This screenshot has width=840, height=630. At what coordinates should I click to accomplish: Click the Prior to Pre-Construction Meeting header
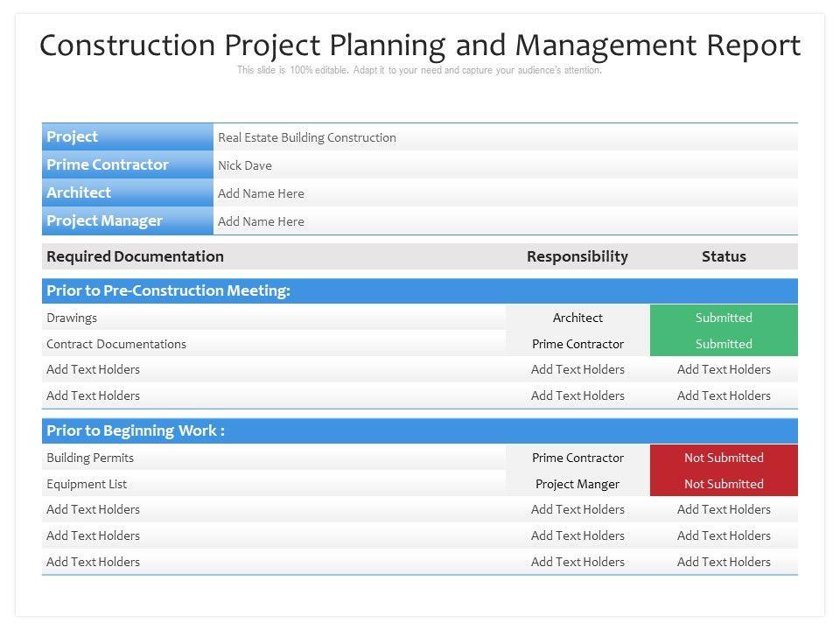pos(168,290)
